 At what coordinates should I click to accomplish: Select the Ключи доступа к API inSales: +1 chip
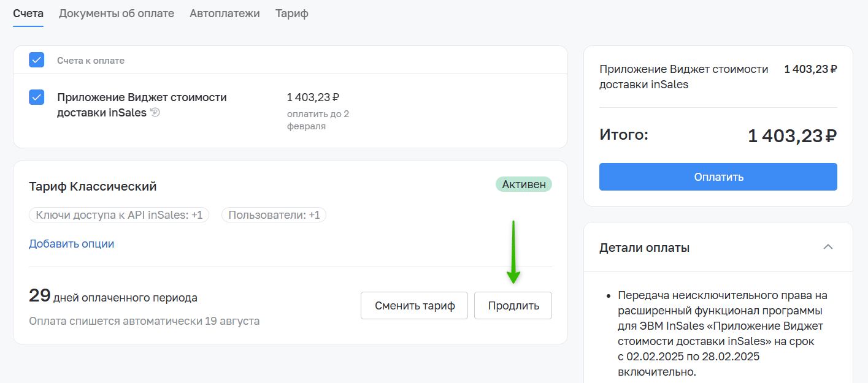[119, 215]
